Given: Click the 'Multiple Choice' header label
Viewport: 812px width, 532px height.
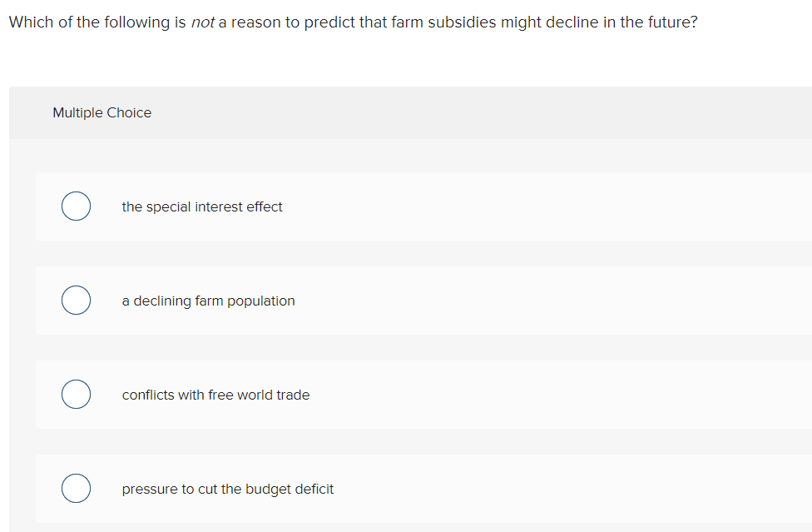Looking at the screenshot, I should [x=101, y=112].
